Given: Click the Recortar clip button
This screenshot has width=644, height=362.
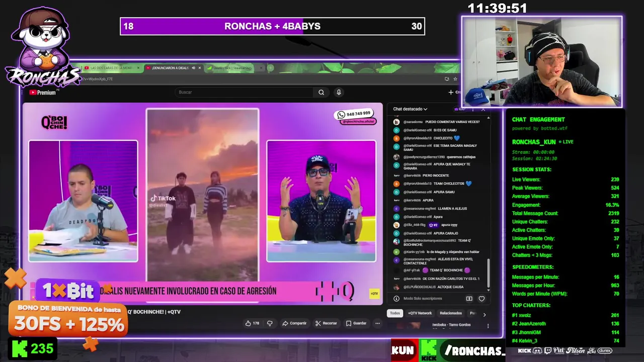Looking at the screenshot, I should pos(326,323).
